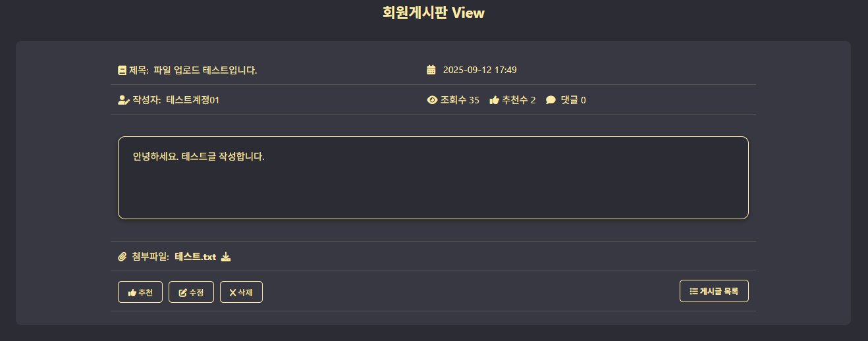
Task: Click the book icon next to 제목
Action: 122,70
